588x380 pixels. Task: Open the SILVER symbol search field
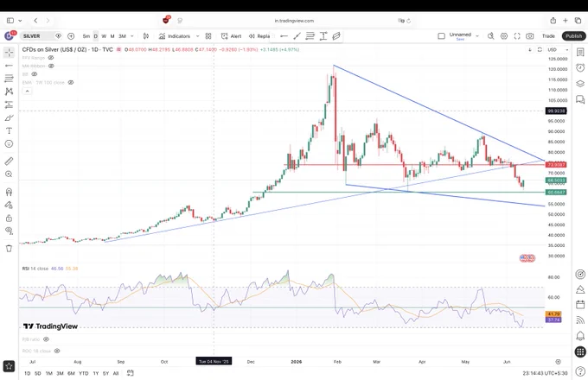[36, 36]
